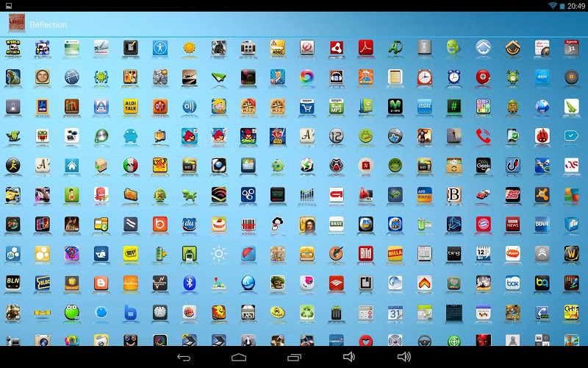Launch the AutoScout24 icon
The height and width of the screenshot is (368, 588).
click(x=425, y=195)
